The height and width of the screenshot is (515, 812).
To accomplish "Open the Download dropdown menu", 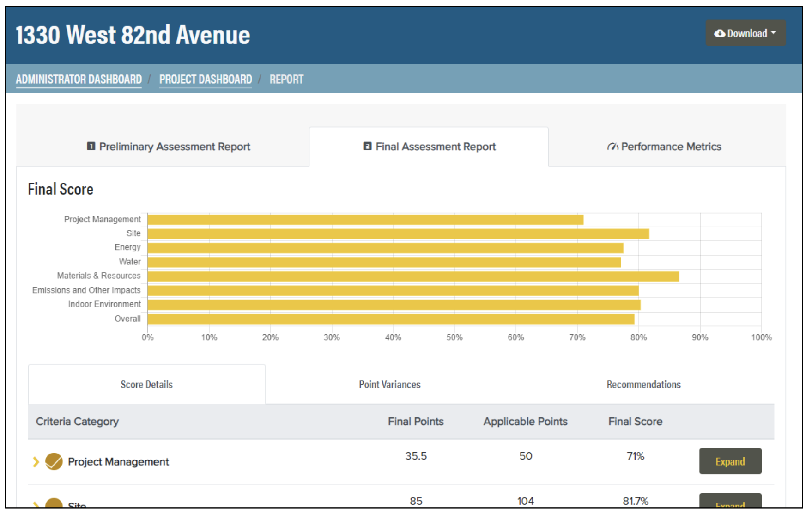I will 745,33.
